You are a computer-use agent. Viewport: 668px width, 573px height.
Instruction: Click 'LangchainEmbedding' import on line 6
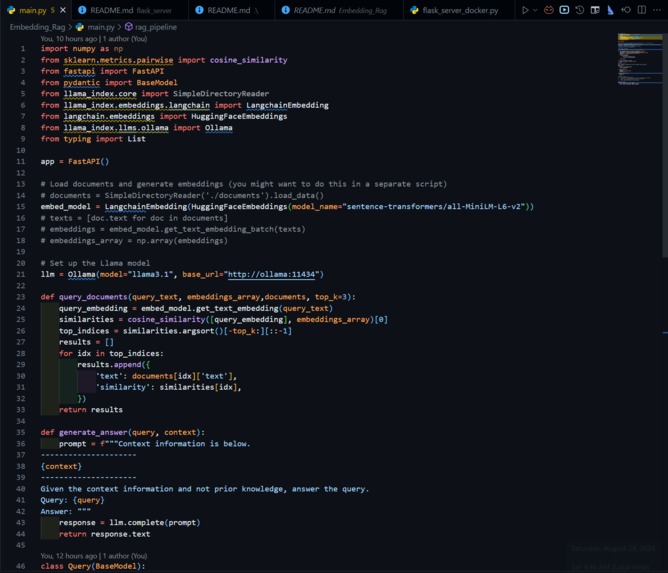coord(287,105)
